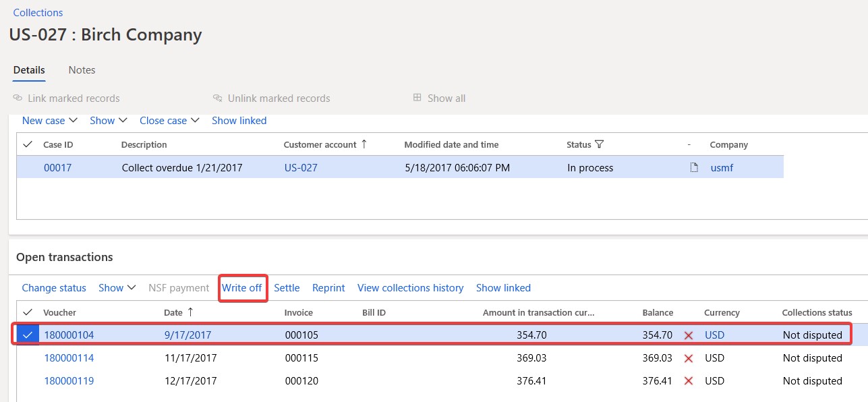868x402 pixels.
Task: Click the unlink icon beside Unlink marked records
Action: tap(217, 98)
